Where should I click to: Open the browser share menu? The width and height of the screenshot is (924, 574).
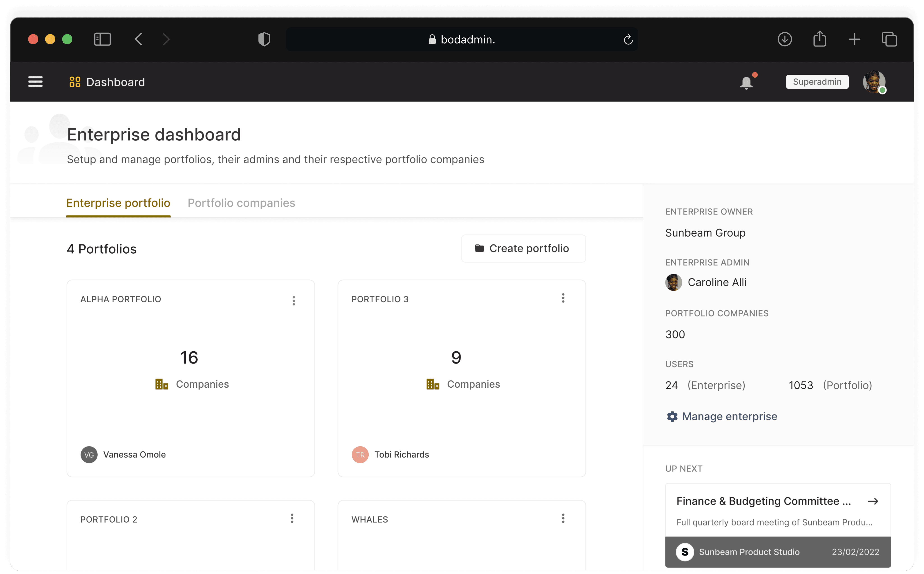pyautogui.click(x=820, y=39)
